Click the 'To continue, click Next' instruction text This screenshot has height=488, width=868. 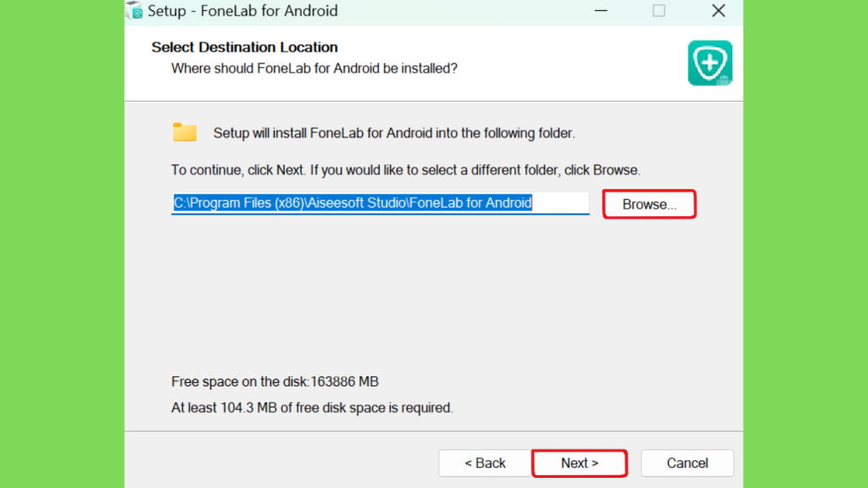pyautogui.click(x=405, y=169)
